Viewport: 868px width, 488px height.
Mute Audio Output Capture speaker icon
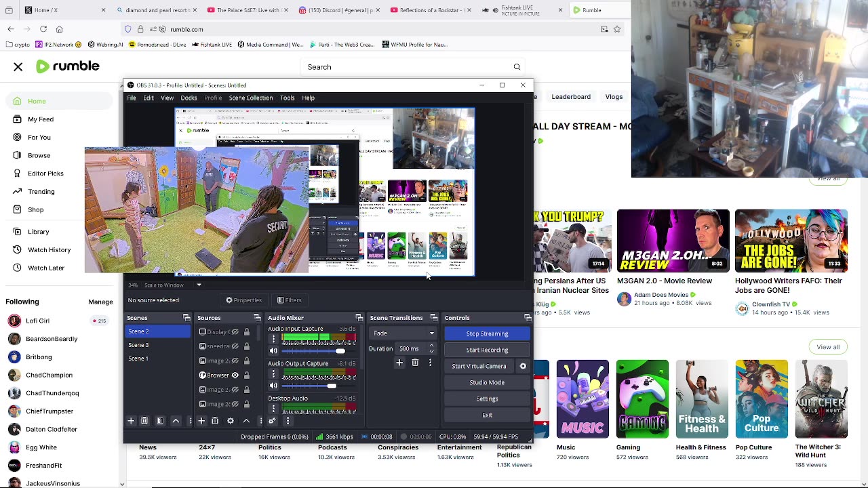273,386
